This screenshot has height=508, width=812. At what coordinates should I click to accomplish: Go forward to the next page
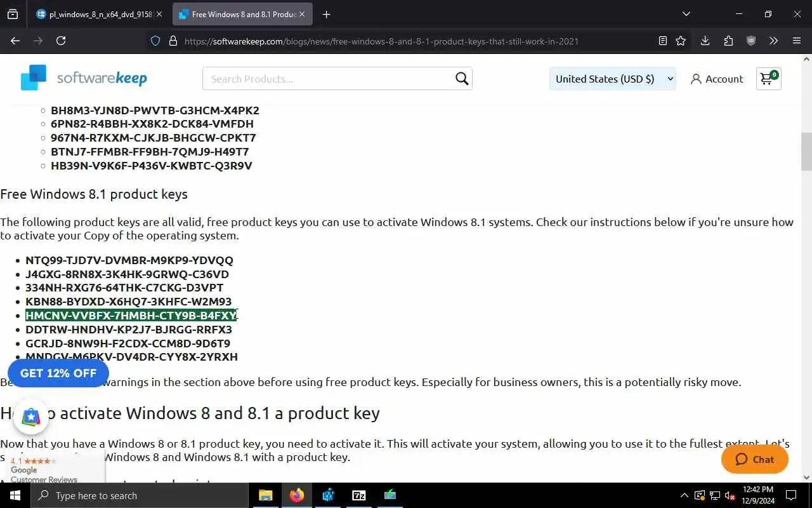pos(38,41)
